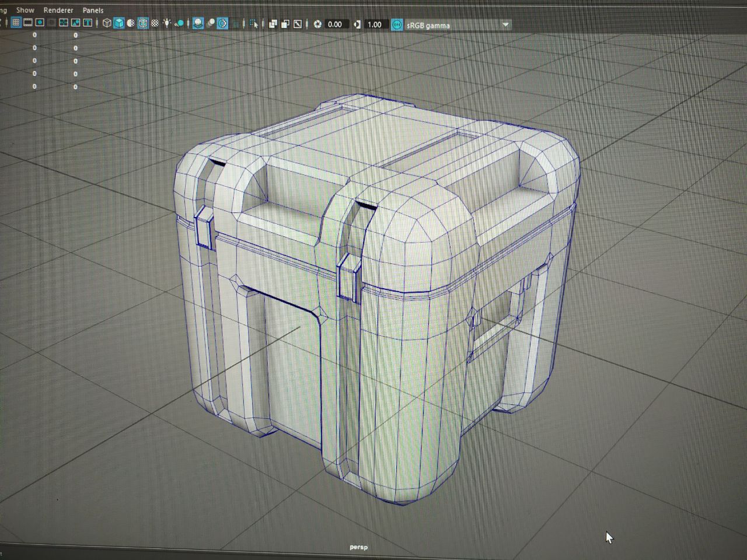Click the exposure aperture icon
This screenshot has width=747, height=560.
click(317, 24)
